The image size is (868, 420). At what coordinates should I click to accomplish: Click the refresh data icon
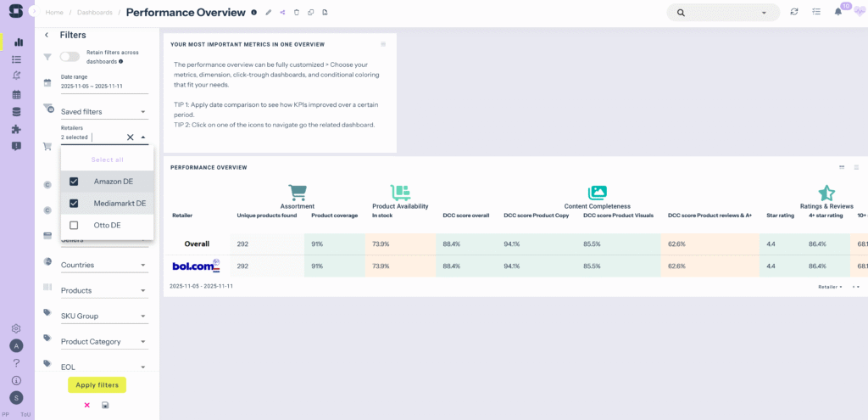coord(794,12)
